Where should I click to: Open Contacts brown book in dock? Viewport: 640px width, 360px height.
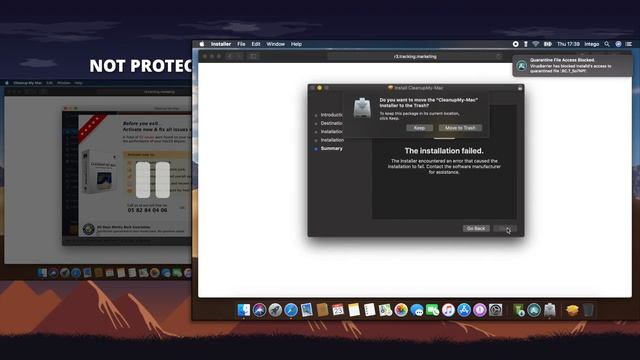click(322, 310)
